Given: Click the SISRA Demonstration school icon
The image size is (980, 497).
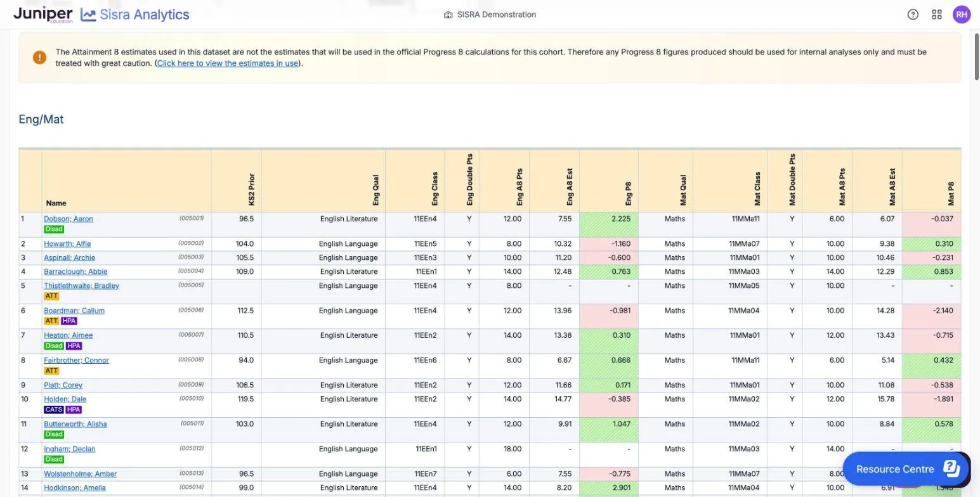Looking at the screenshot, I should 448,15.
